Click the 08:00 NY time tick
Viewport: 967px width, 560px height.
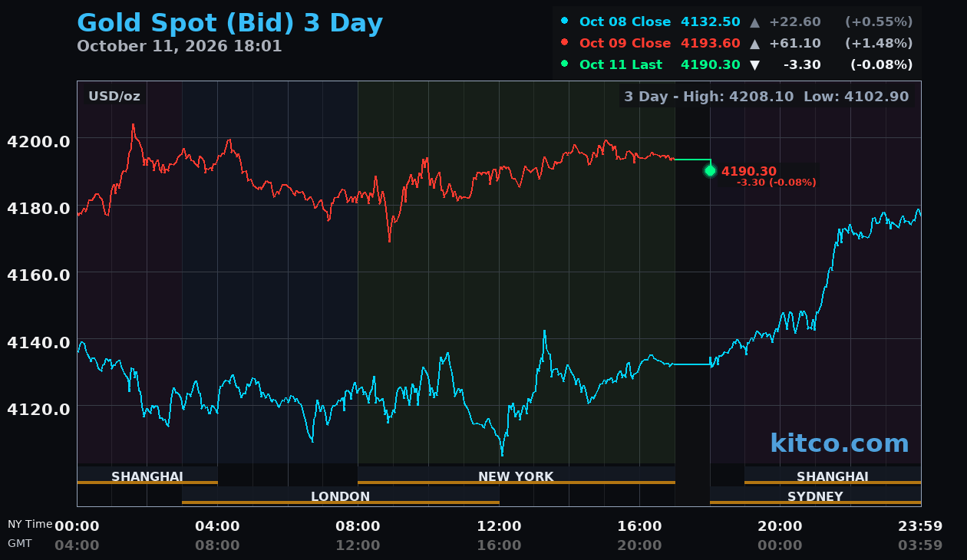[x=358, y=526]
